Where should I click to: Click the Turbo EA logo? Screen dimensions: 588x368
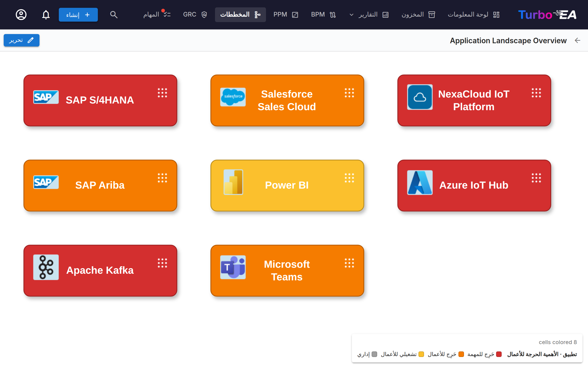click(547, 14)
